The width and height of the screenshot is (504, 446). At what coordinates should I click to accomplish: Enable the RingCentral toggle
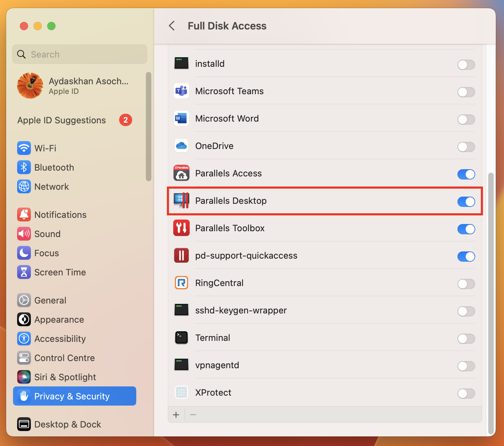[466, 284]
